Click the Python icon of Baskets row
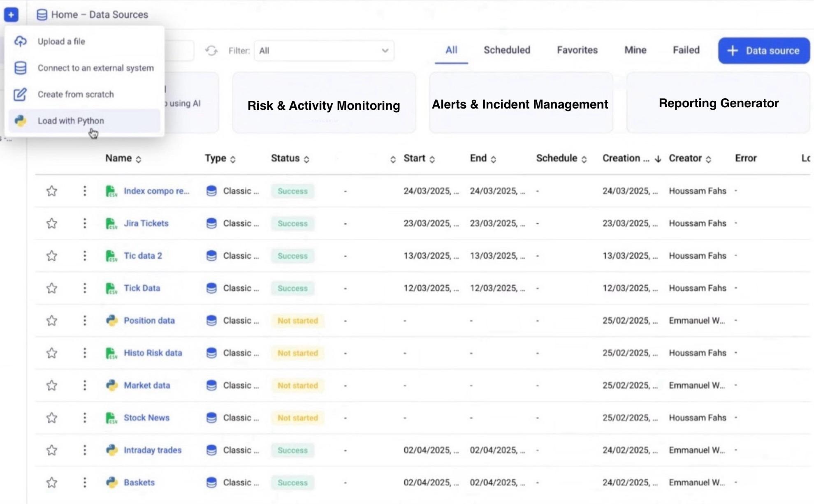Screen dimensions: 814x504 [111, 482]
